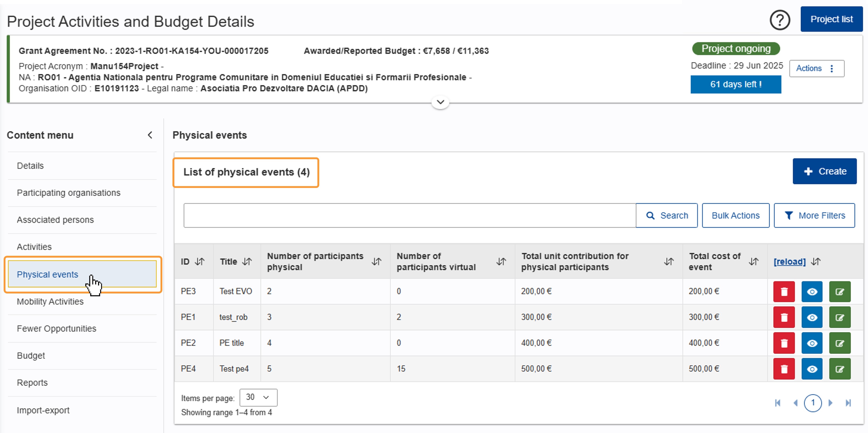This screenshot has width=868, height=433.
Task: Create a new physical event
Action: 824,171
